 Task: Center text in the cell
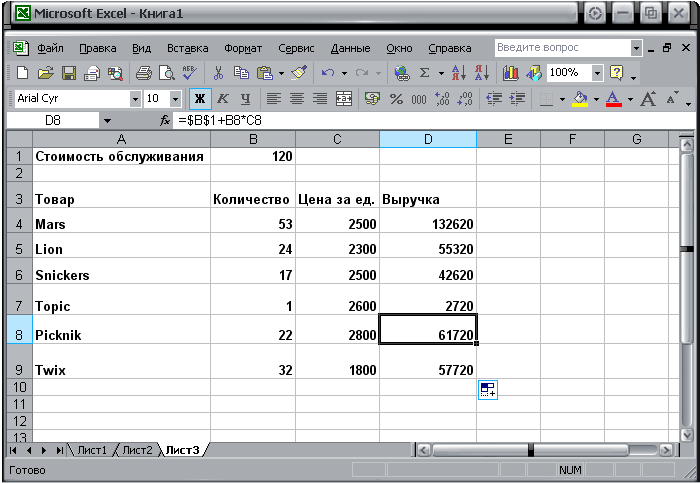point(297,99)
